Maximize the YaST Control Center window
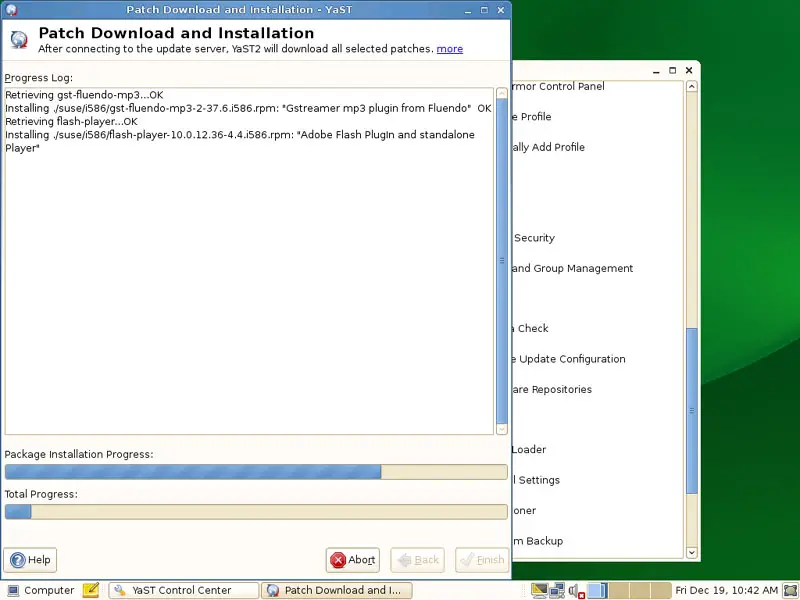Viewport: 800px width, 600px height. [672, 70]
